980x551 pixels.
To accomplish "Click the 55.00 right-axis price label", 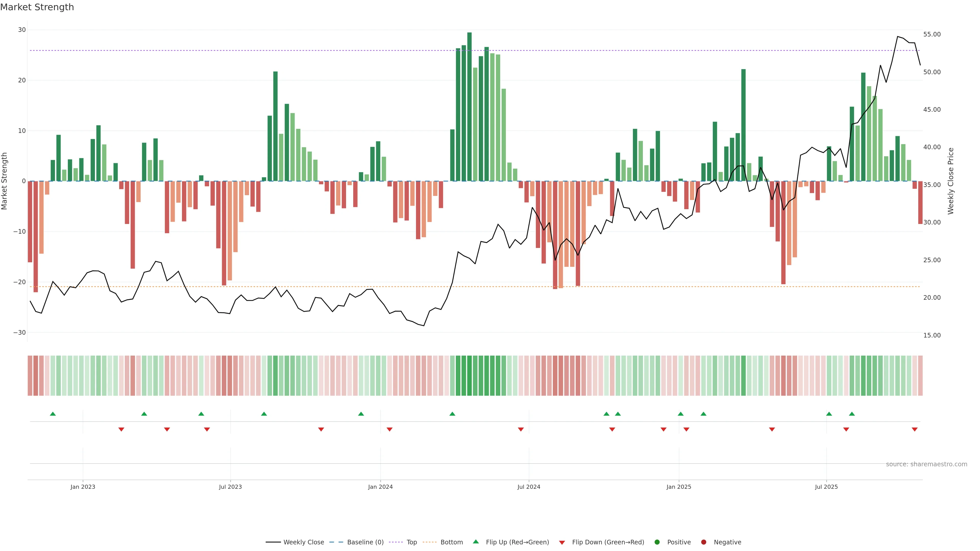I will tap(932, 34).
